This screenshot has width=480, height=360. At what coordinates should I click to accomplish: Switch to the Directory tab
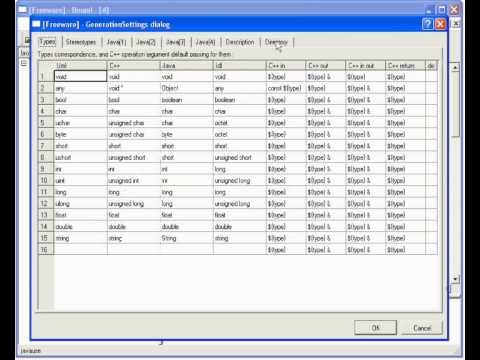[276, 42]
